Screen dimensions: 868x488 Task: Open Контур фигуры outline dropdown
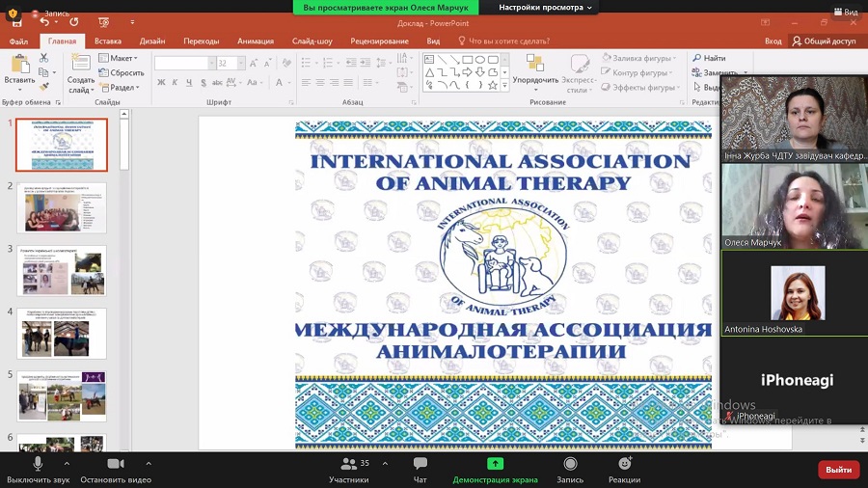pyautogui.click(x=637, y=72)
